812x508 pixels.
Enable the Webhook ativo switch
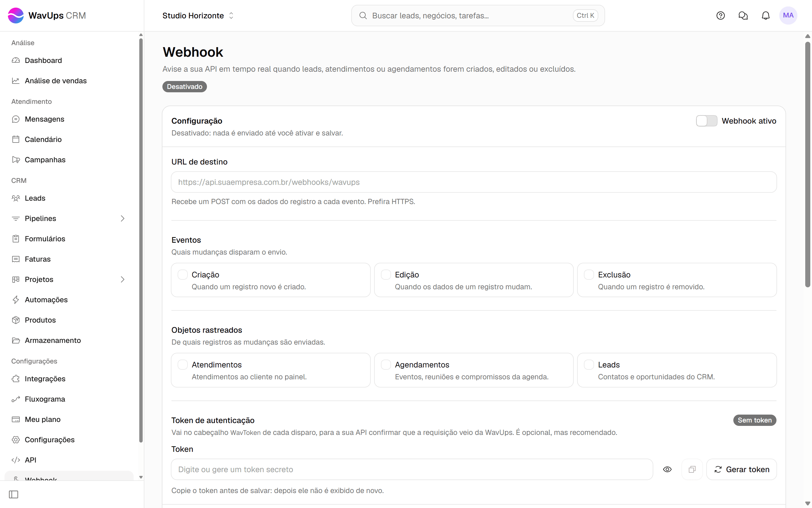tap(707, 121)
